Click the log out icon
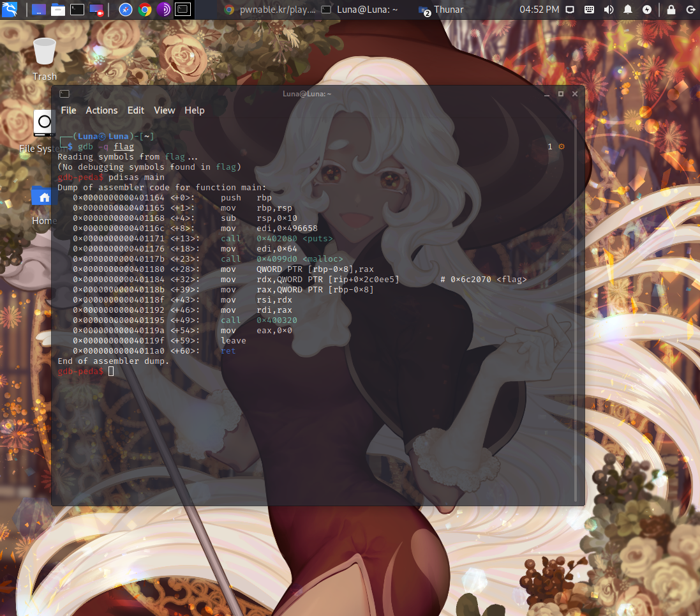 click(x=690, y=10)
